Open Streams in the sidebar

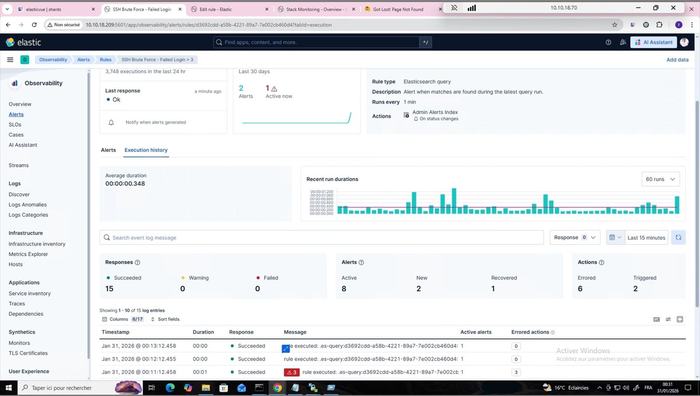tap(19, 165)
